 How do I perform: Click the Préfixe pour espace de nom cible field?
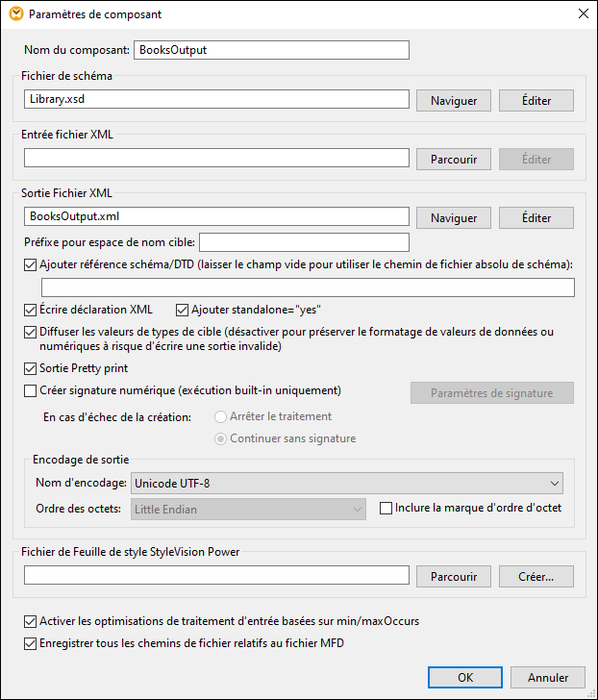(x=304, y=242)
